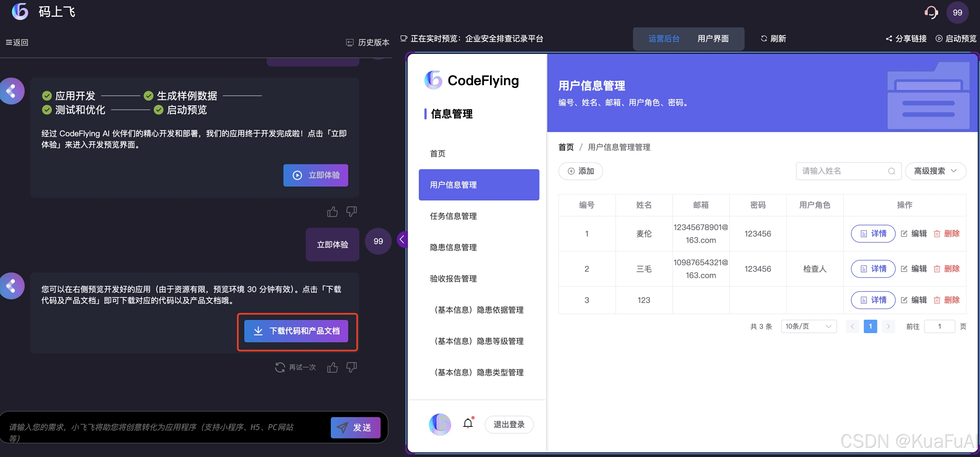Click the 添加 add button
The height and width of the screenshot is (457, 980).
pos(580,171)
